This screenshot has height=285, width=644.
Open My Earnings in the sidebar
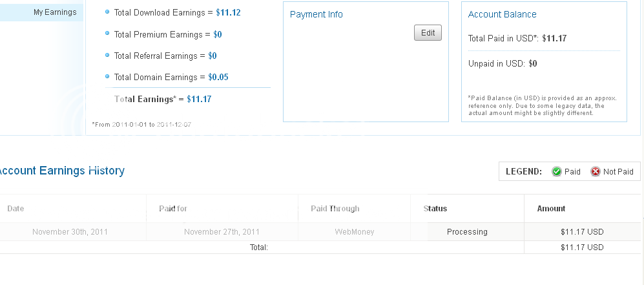55,12
